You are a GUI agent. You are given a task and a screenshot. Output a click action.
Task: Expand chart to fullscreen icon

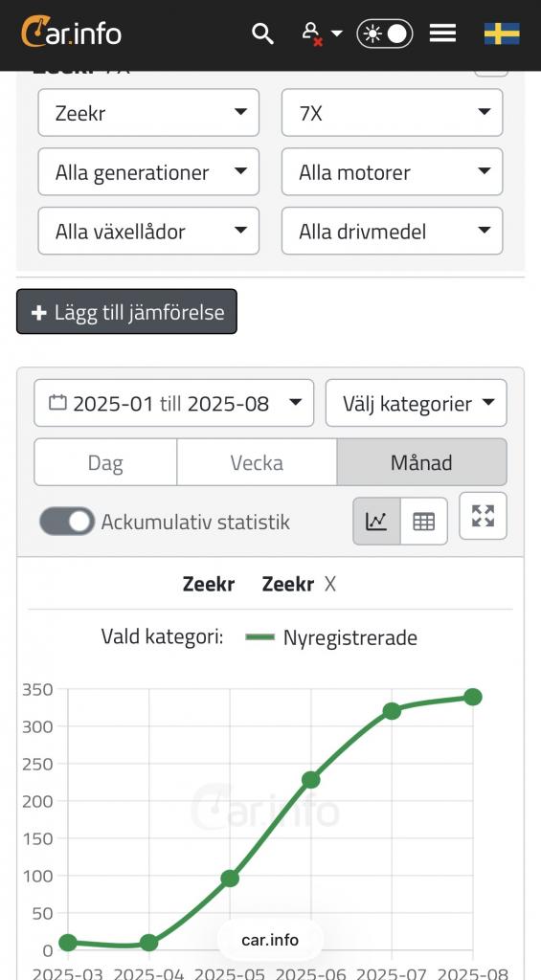point(483,516)
